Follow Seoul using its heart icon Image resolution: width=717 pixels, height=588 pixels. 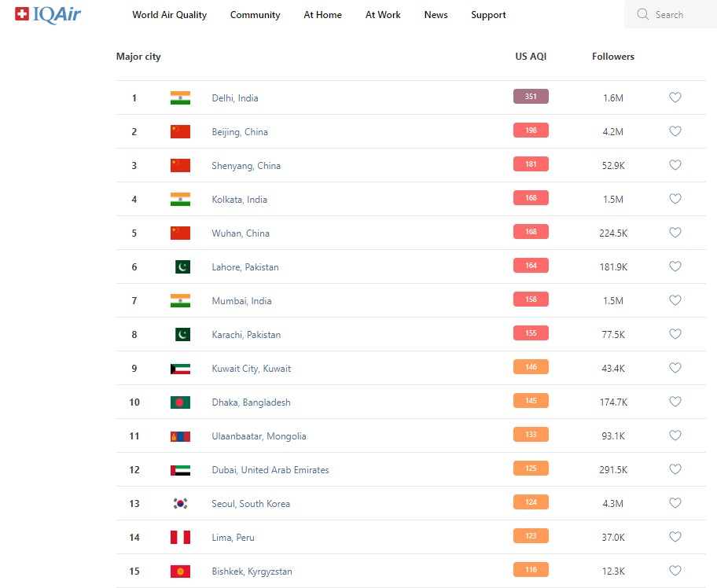[675, 503]
